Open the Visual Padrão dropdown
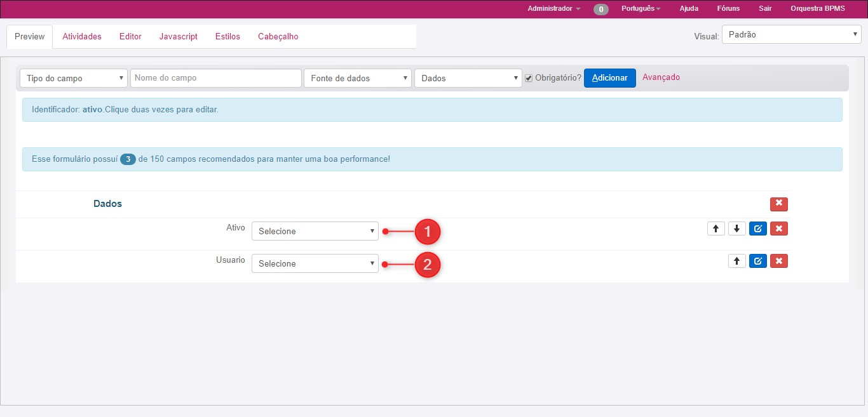868x417 pixels. click(x=791, y=35)
